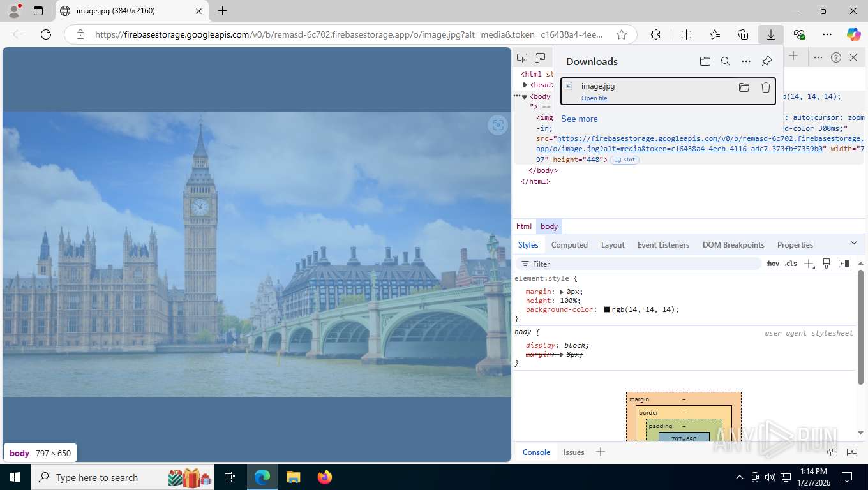
Task: Add tool to quick view drawer
Action: pyautogui.click(x=600, y=452)
